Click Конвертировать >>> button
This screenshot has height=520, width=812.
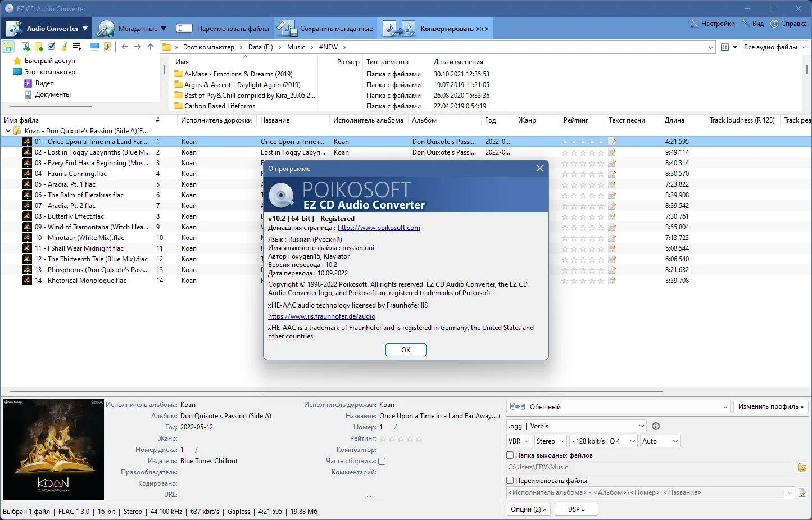436,28
